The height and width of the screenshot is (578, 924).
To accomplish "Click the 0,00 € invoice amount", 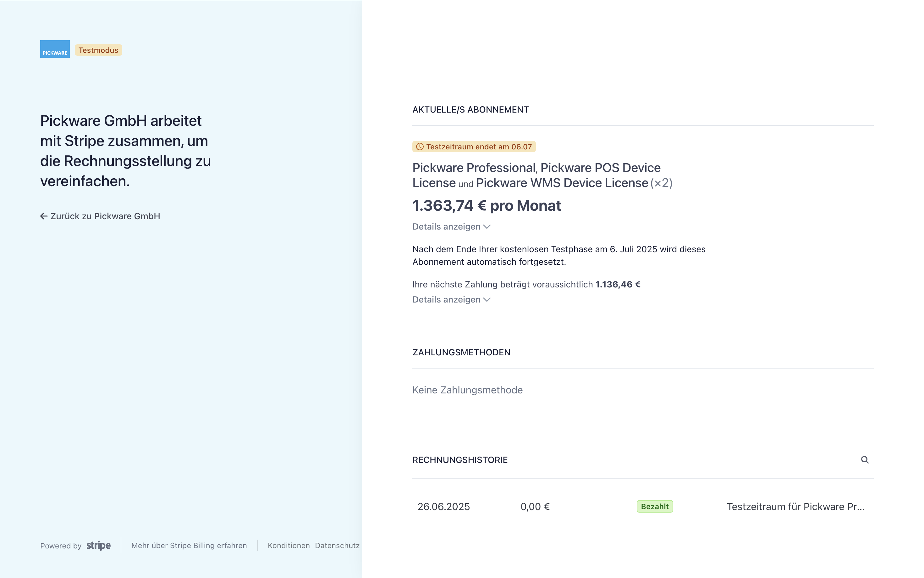I will pyautogui.click(x=535, y=507).
